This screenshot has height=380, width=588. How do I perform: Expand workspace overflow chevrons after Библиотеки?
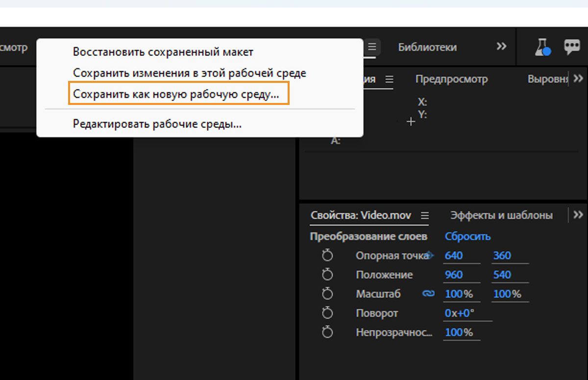(501, 47)
